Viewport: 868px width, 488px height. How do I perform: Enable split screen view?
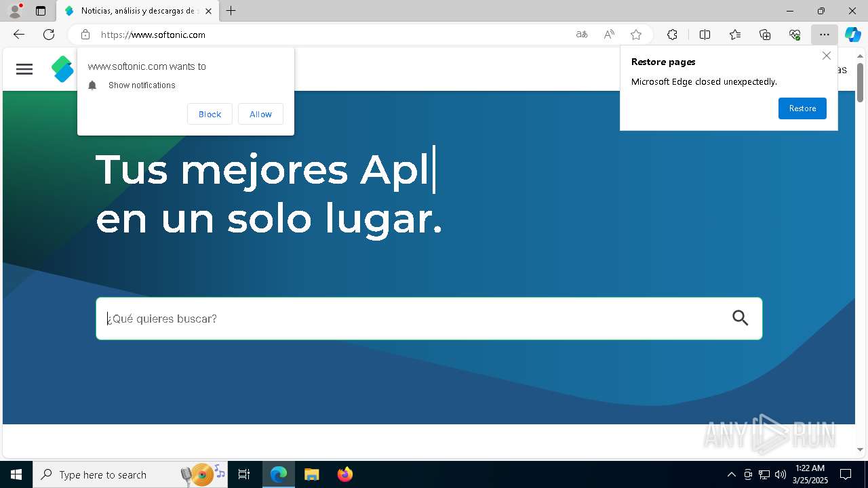tap(705, 35)
